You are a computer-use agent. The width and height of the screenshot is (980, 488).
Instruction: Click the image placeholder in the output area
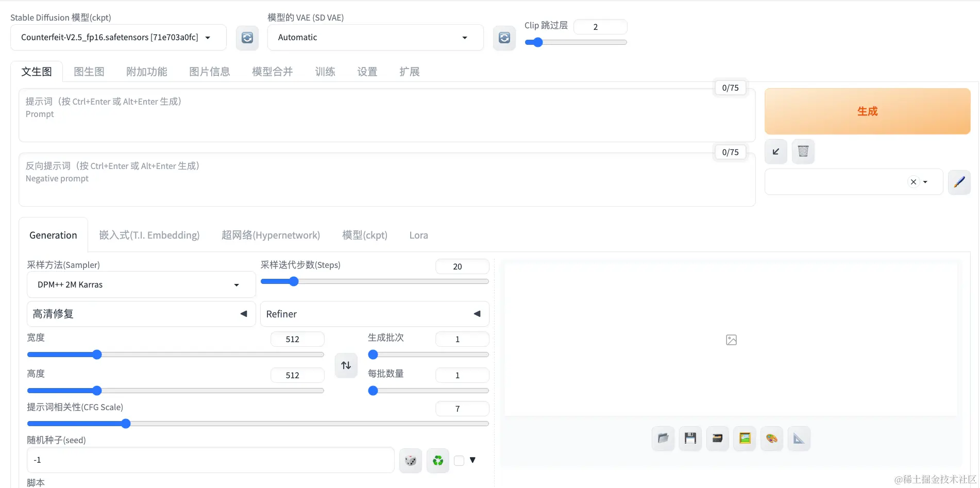point(731,340)
